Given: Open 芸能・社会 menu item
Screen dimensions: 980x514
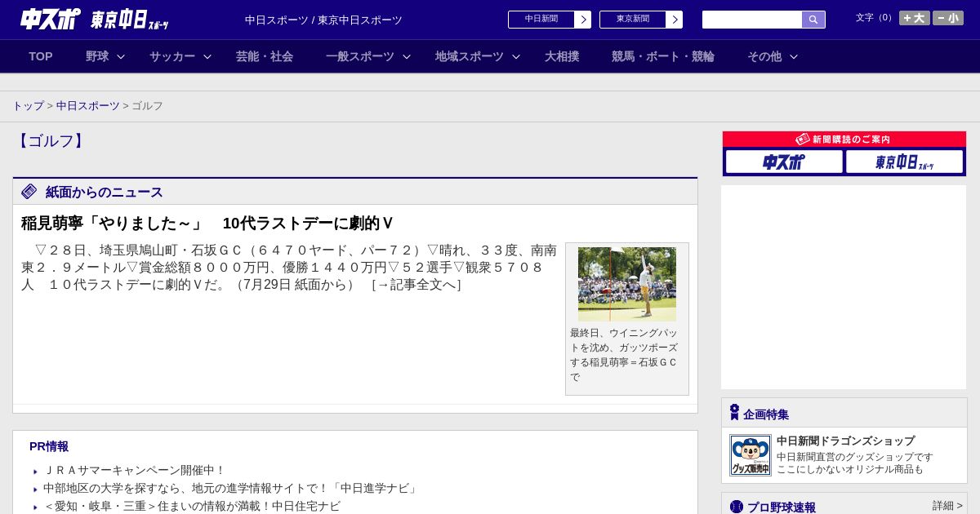Looking at the screenshot, I should click(265, 56).
